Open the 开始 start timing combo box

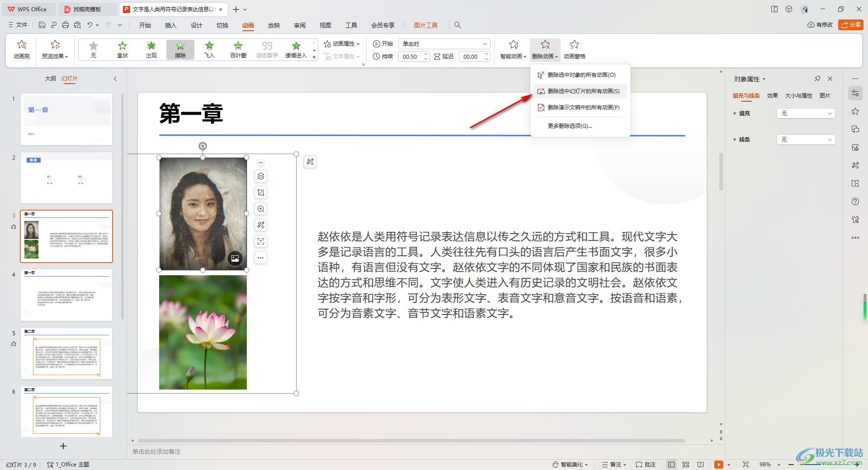(x=444, y=44)
